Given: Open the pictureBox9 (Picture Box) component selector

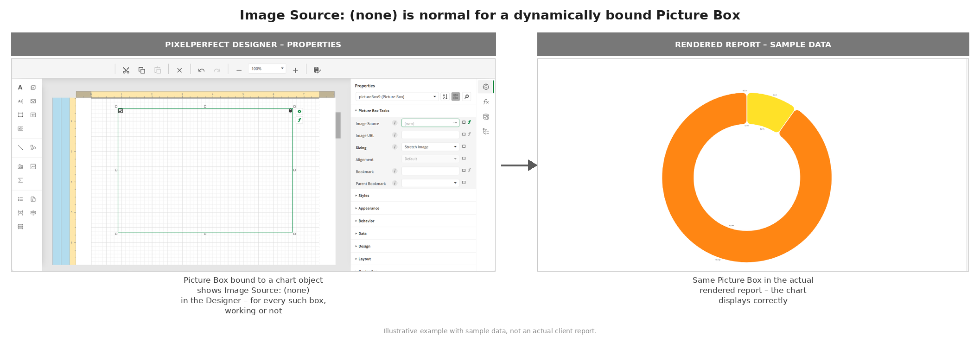Looking at the screenshot, I should click(397, 96).
